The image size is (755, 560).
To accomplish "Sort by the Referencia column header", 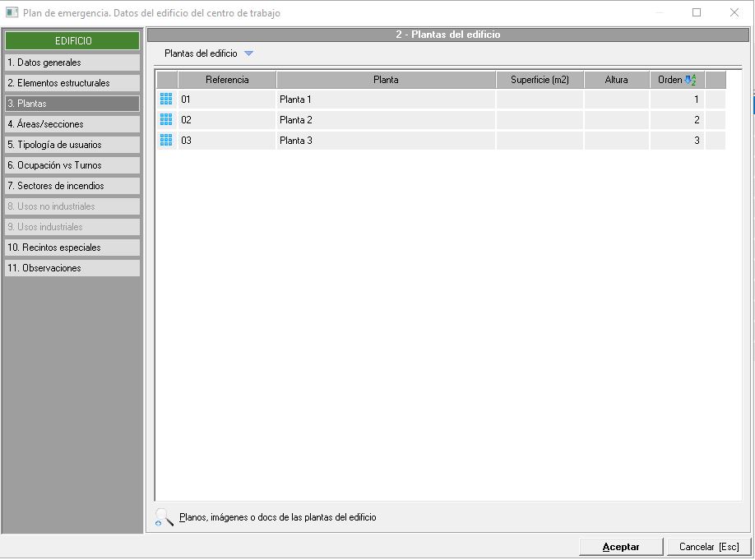I will point(227,80).
